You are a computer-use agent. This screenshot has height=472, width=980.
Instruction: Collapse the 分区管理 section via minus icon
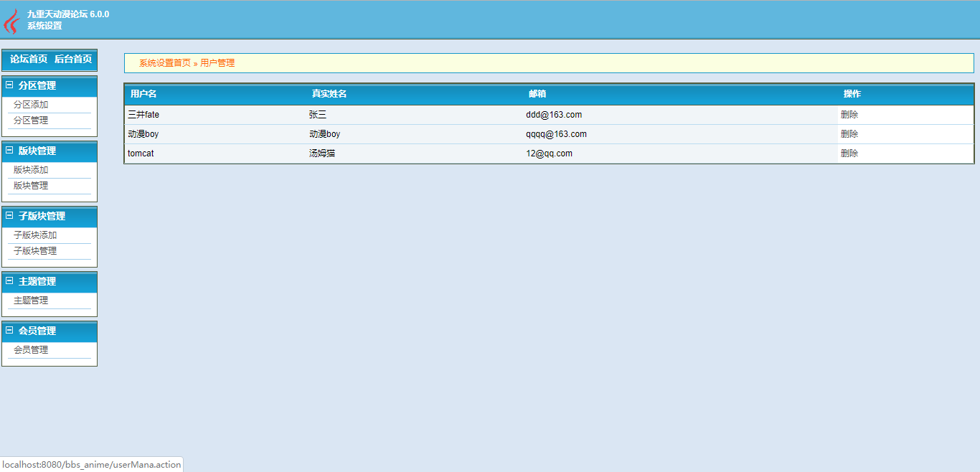tap(9, 85)
